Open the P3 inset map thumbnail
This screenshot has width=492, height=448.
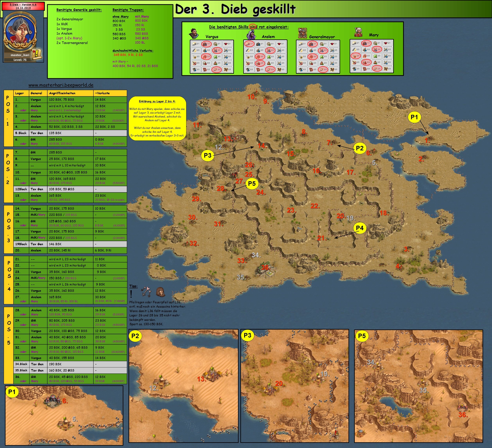295,386
